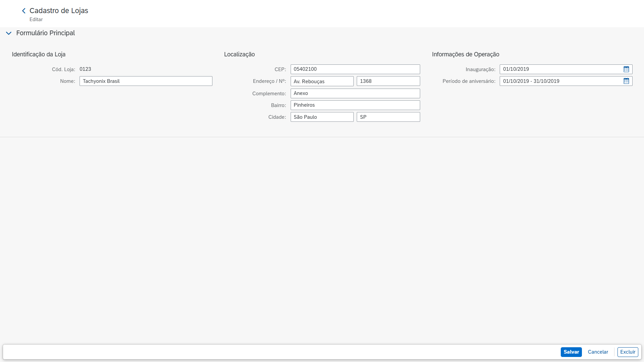Click the Localização group heading
The image size is (644, 362).
(239, 54)
